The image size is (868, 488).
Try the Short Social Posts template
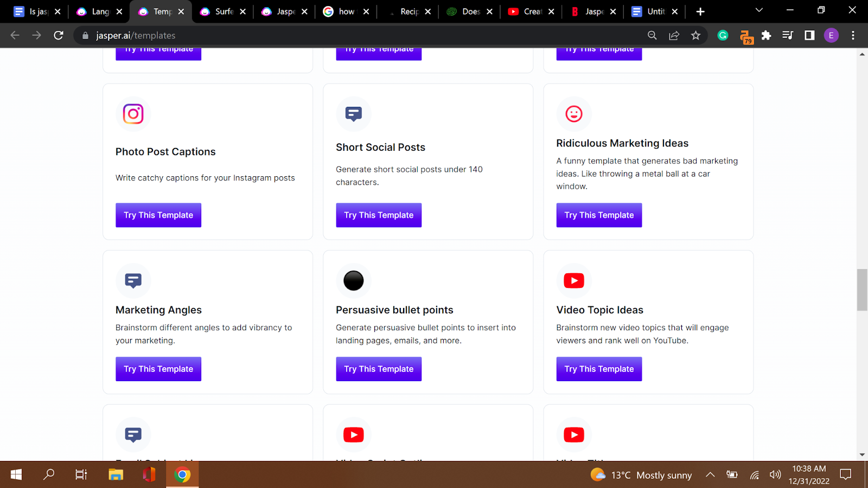tap(379, 215)
